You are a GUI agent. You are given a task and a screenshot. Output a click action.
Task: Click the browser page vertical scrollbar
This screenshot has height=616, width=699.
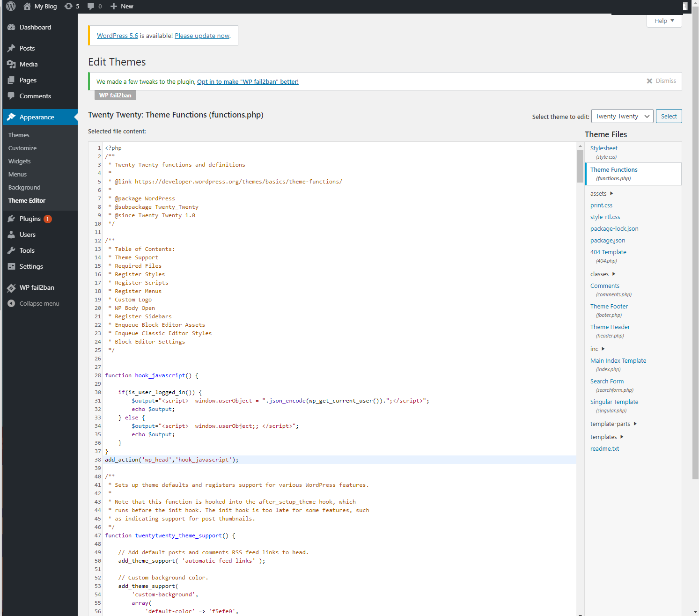tap(695, 243)
